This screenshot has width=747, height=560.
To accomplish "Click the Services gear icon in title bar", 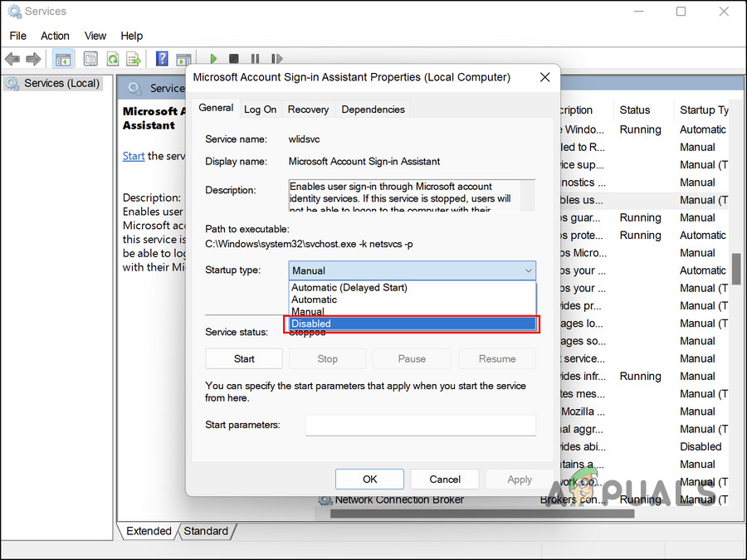I will 14,12.
